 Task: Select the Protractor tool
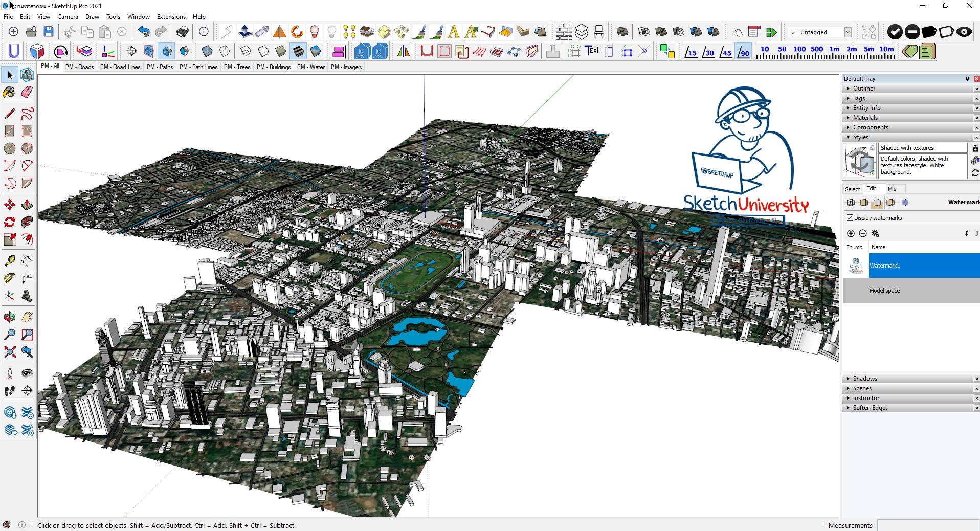click(10, 278)
